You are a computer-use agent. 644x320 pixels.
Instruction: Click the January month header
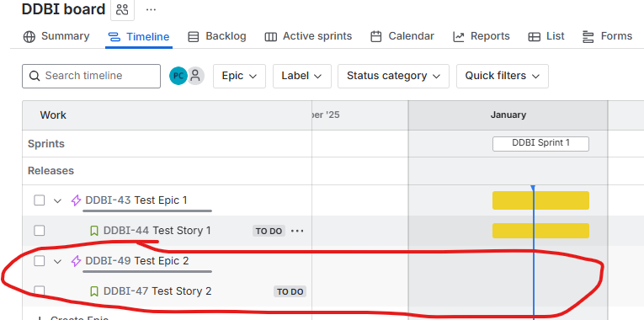[508, 115]
